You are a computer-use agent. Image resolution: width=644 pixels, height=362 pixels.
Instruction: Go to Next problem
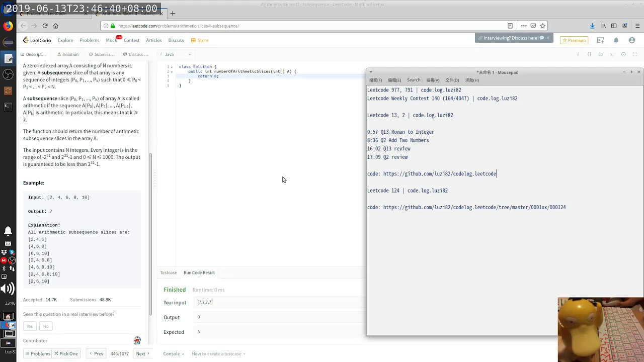[x=142, y=353]
